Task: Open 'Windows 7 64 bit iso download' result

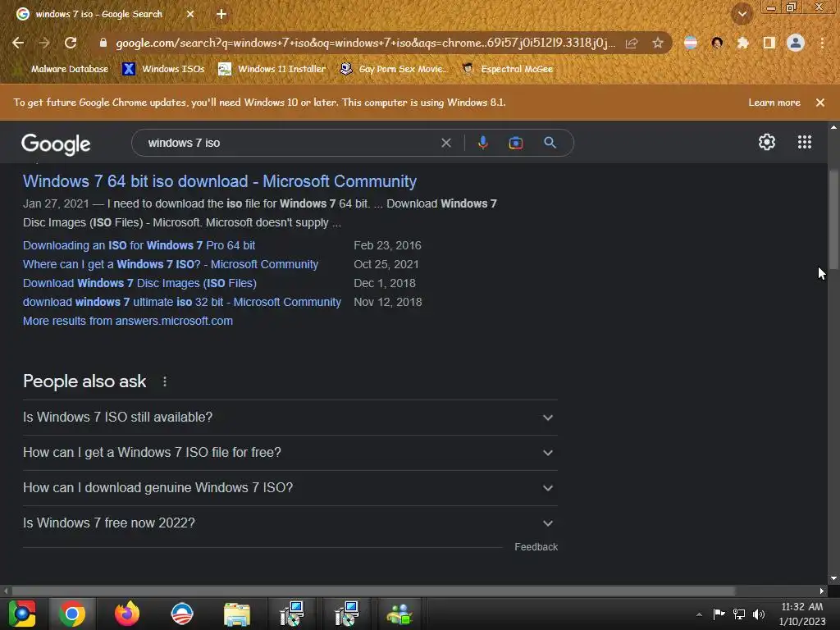Action: coord(220,181)
